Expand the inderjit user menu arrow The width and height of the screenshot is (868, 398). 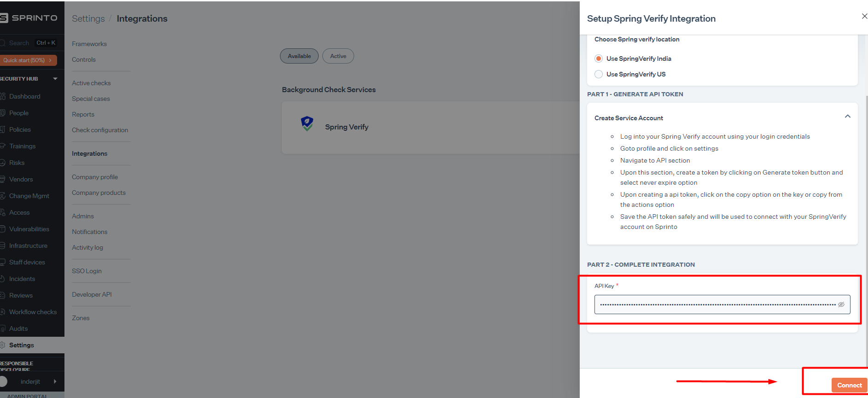55,381
